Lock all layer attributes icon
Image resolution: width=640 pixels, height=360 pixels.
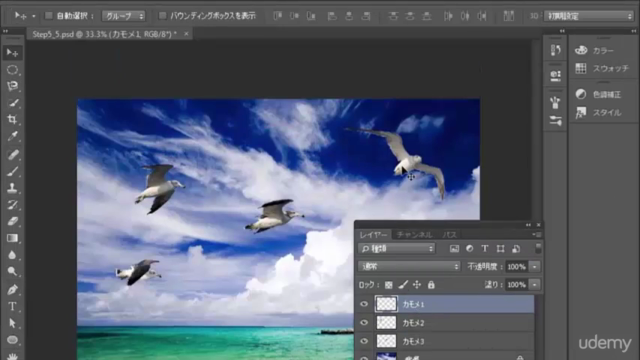(431, 285)
